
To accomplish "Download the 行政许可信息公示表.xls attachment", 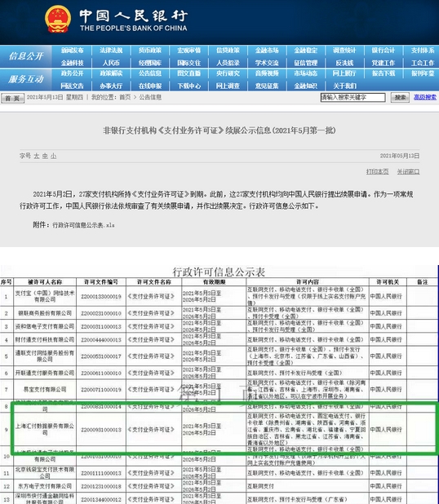I will (x=83, y=225).
